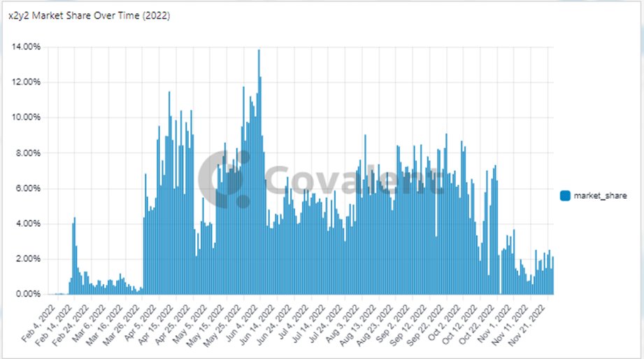Click the Sep 2, 2022 x-axis label
Viewport: 644px width, 359px height.
point(394,323)
